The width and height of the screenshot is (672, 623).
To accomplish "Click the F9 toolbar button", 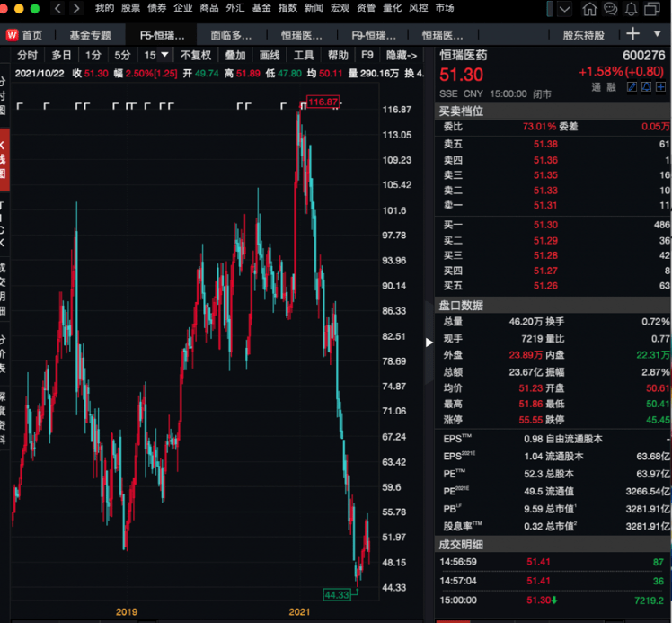I will click(x=367, y=55).
